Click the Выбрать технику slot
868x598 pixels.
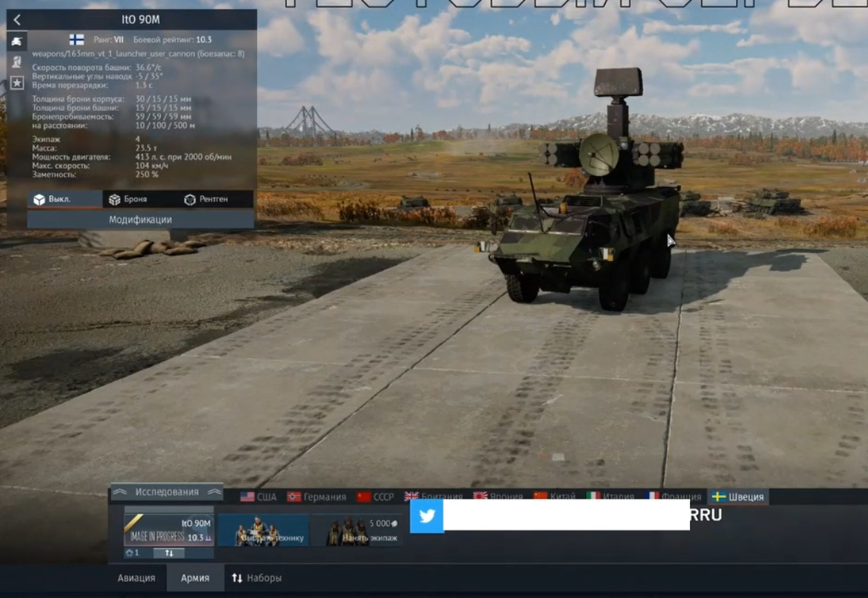263,530
